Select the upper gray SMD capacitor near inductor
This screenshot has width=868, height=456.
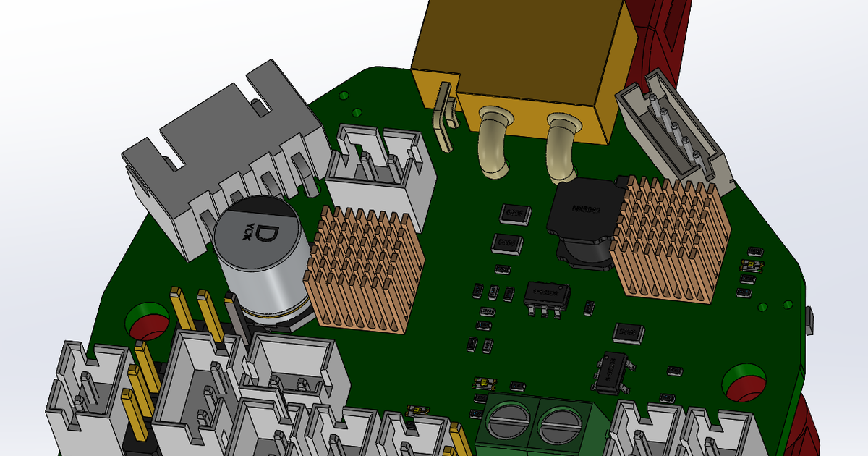(x=515, y=213)
